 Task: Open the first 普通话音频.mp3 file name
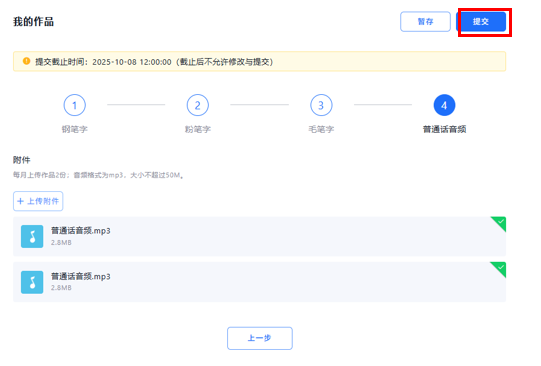pos(81,231)
